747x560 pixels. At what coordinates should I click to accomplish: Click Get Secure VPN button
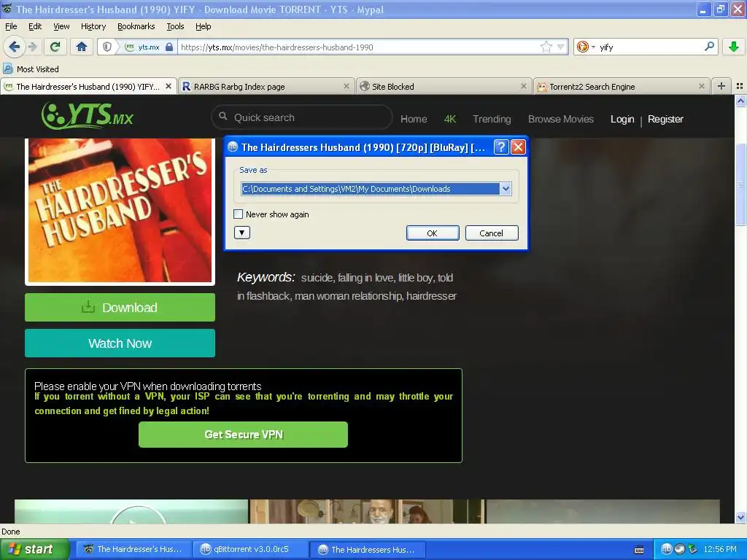point(243,435)
